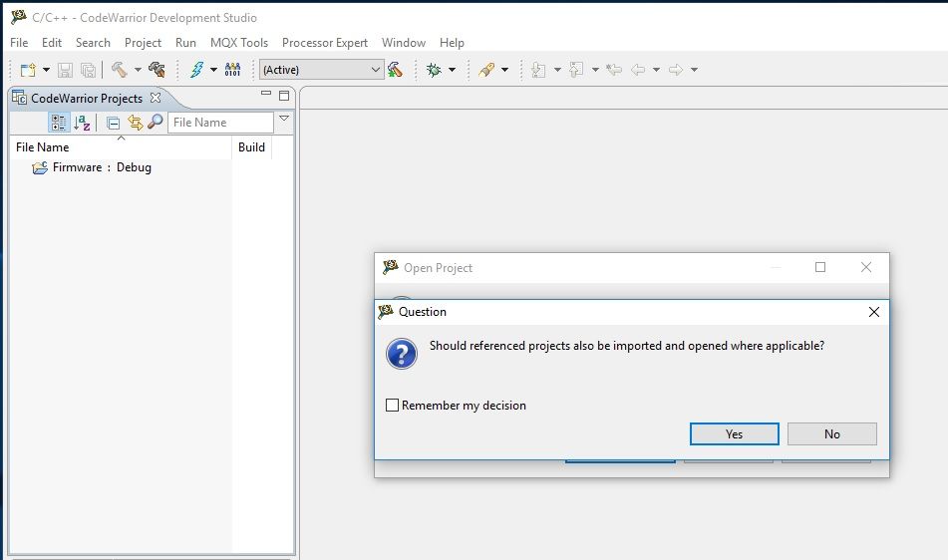
Task: Click the flashlight search tool icon
Action: pyautogui.click(x=486, y=70)
